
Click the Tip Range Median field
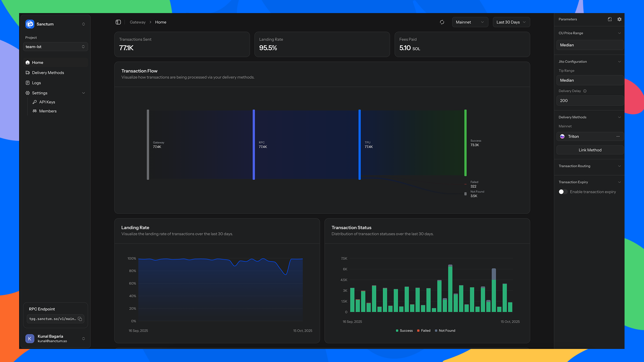pyautogui.click(x=590, y=80)
